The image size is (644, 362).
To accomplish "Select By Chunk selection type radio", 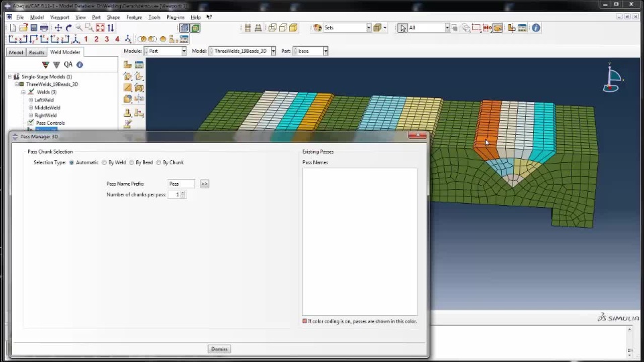I will tap(158, 162).
